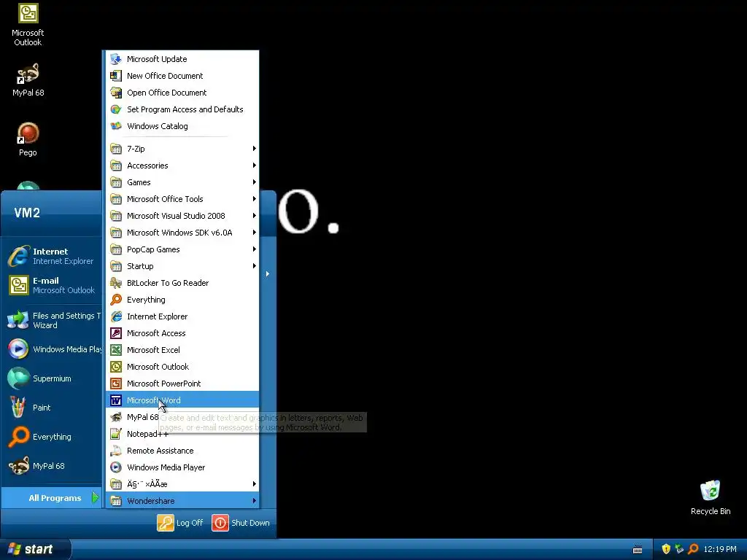Open Microsoft Office Tools folder entry
The width and height of the screenshot is (747, 560).
[x=182, y=199]
